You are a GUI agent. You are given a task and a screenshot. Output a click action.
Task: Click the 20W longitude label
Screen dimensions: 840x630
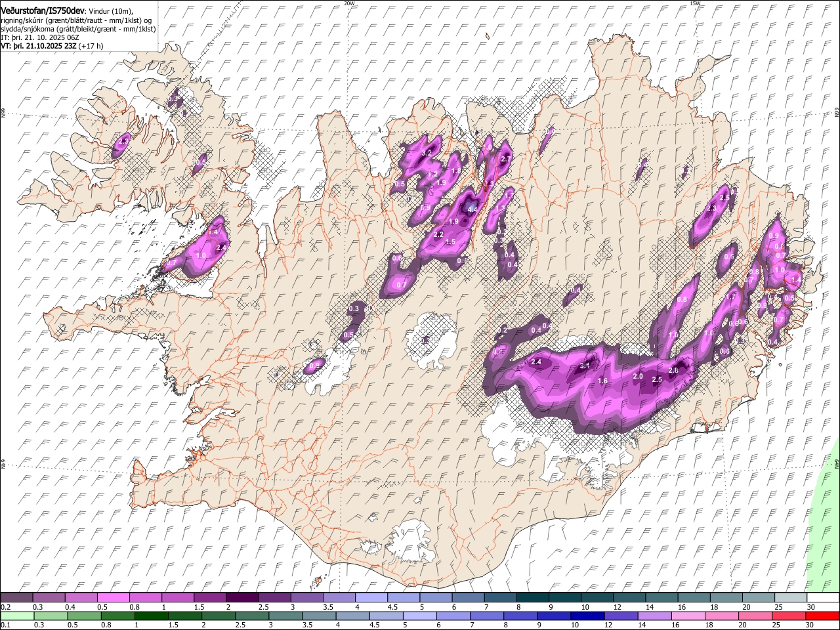pos(349,3)
